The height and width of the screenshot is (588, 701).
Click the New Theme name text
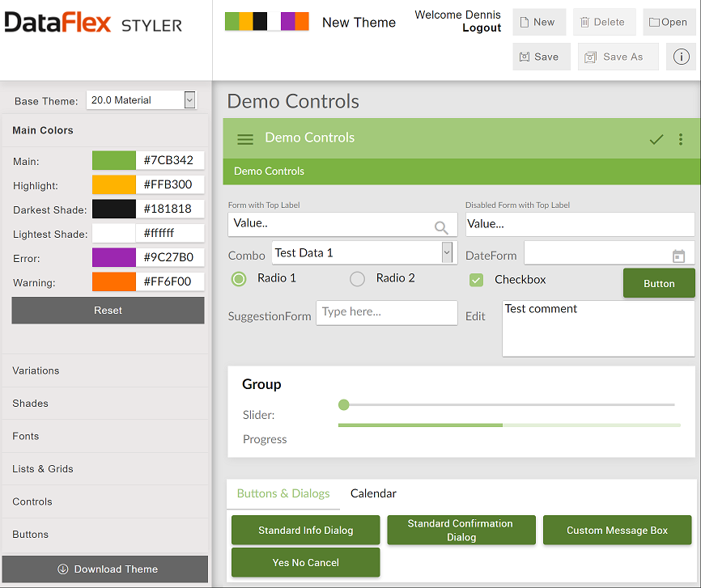tap(359, 23)
